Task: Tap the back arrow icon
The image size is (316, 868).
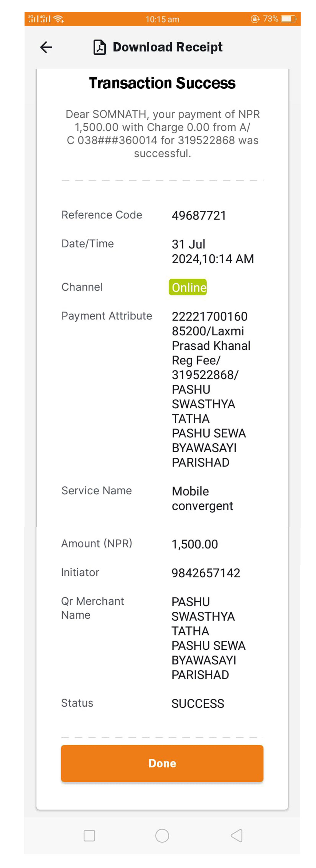Action: pyautogui.click(x=46, y=47)
